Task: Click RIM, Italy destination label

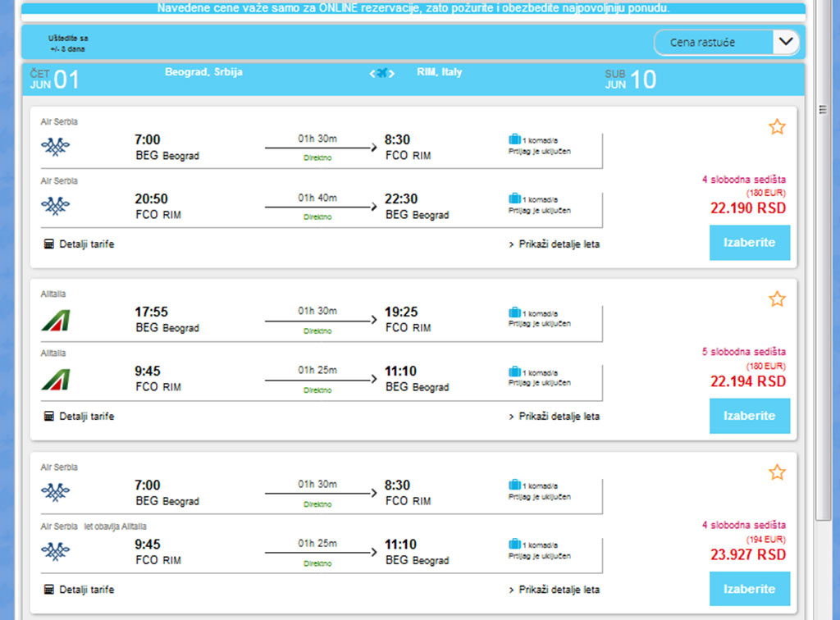Action: click(440, 71)
